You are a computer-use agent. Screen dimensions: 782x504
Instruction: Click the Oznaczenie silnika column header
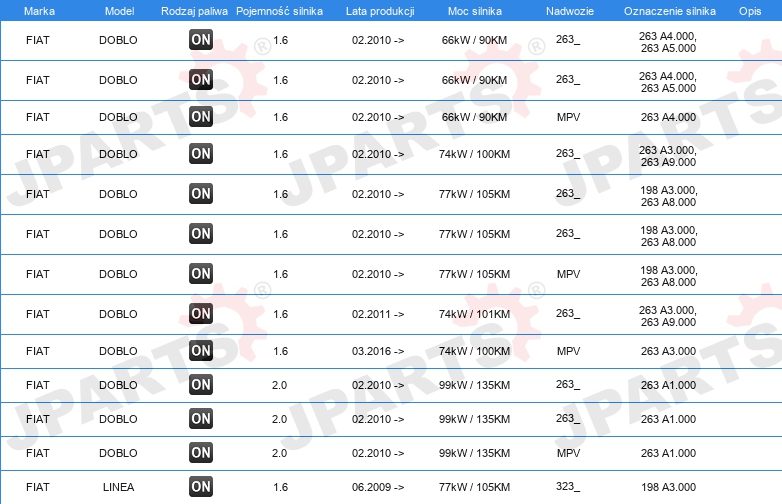click(670, 11)
